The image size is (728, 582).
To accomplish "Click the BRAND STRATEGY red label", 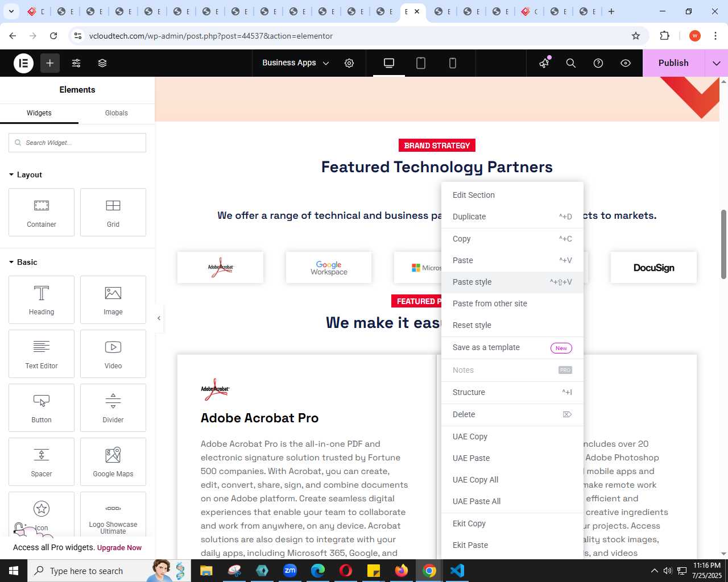I will pyautogui.click(x=437, y=145).
